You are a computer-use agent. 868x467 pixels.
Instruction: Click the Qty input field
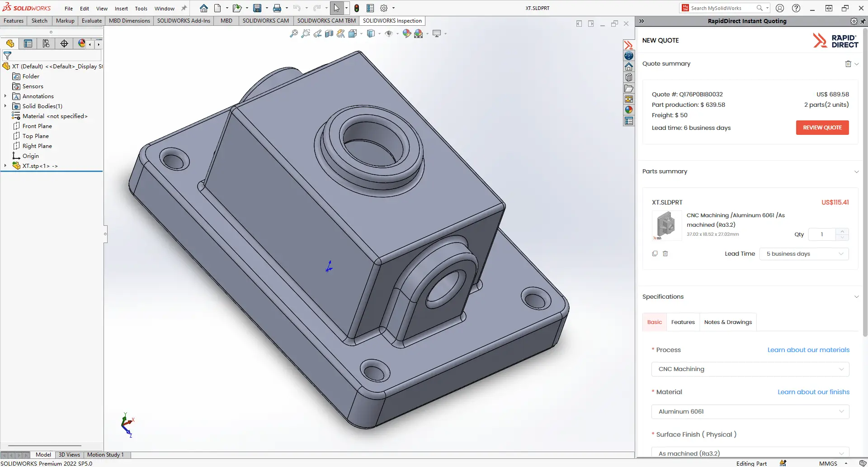822,234
